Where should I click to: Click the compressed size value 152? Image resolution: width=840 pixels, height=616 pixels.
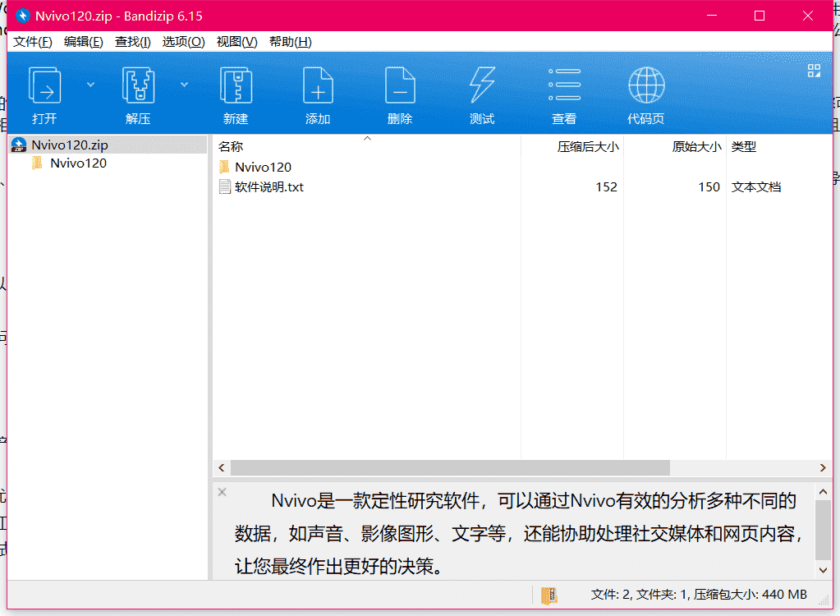coord(607,187)
